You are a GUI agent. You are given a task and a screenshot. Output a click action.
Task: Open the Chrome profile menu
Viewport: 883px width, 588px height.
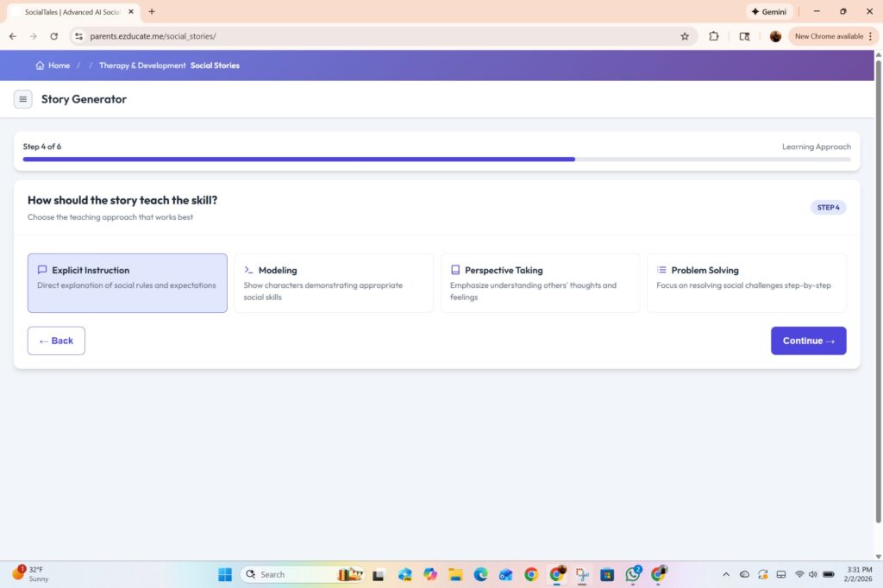coord(774,36)
